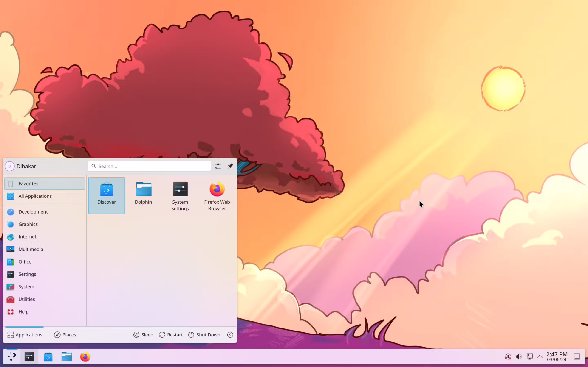Collapse the power options with circled arrow
Image resolution: width=588 pixels, height=367 pixels.
click(x=230, y=334)
